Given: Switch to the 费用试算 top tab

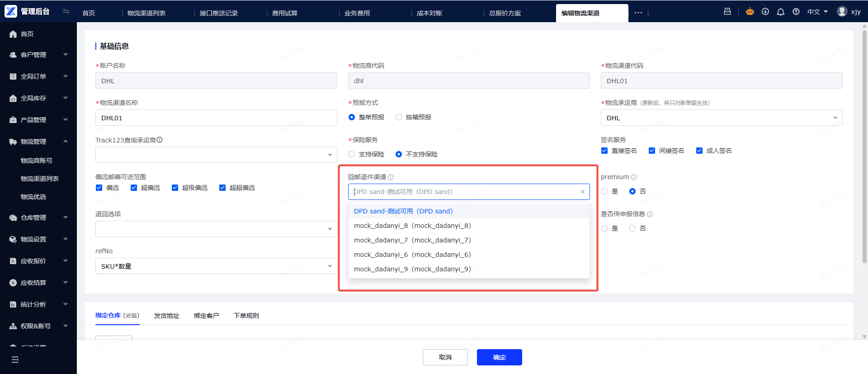Looking at the screenshot, I should pos(285,13).
